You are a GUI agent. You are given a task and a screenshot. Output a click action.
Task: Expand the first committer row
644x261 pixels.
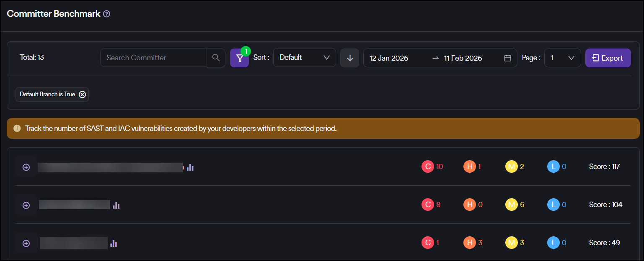[x=26, y=167]
